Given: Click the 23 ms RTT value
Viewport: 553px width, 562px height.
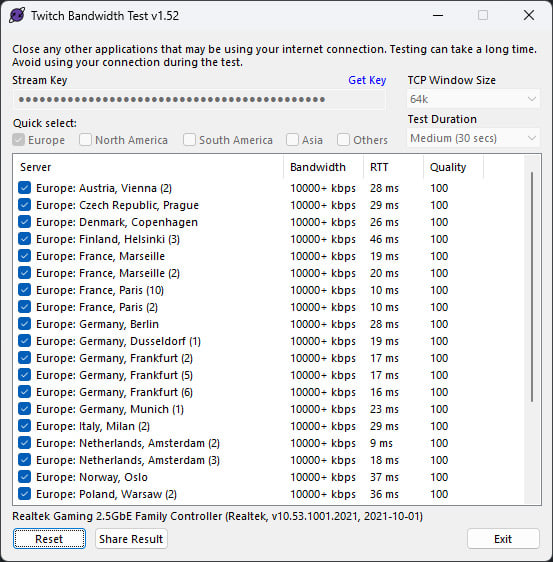Looking at the screenshot, I should click(x=384, y=409).
